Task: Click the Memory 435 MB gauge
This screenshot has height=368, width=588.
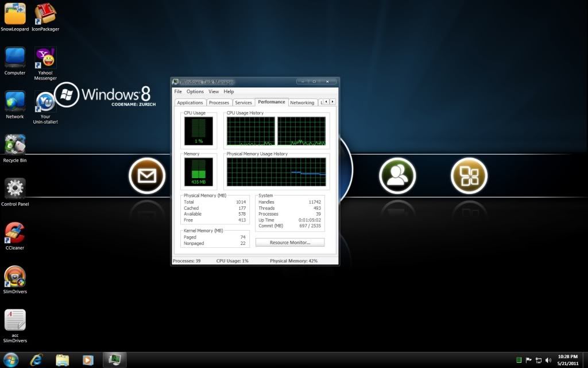Action: tap(198, 172)
